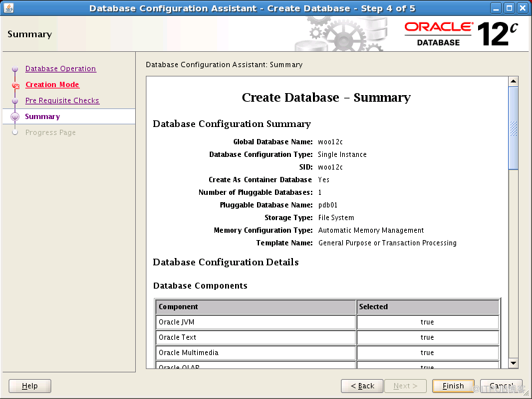The image size is (532, 399).
Task: Click the Single Instance configuration value
Action: point(342,154)
